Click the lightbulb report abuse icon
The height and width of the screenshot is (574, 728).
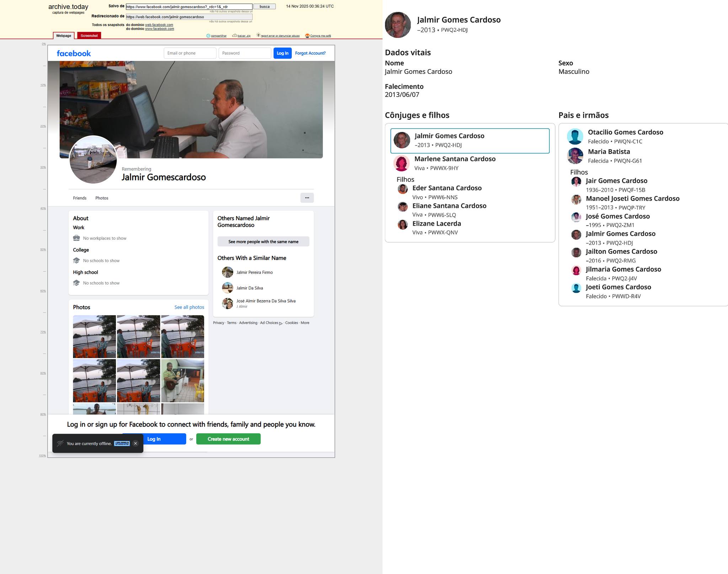click(258, 36)
